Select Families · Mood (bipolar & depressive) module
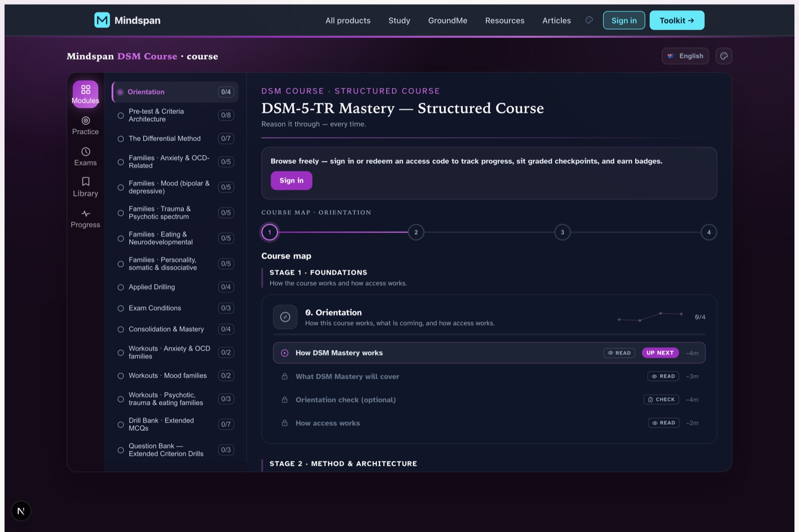Screen dimensions: 799x532 175,187
